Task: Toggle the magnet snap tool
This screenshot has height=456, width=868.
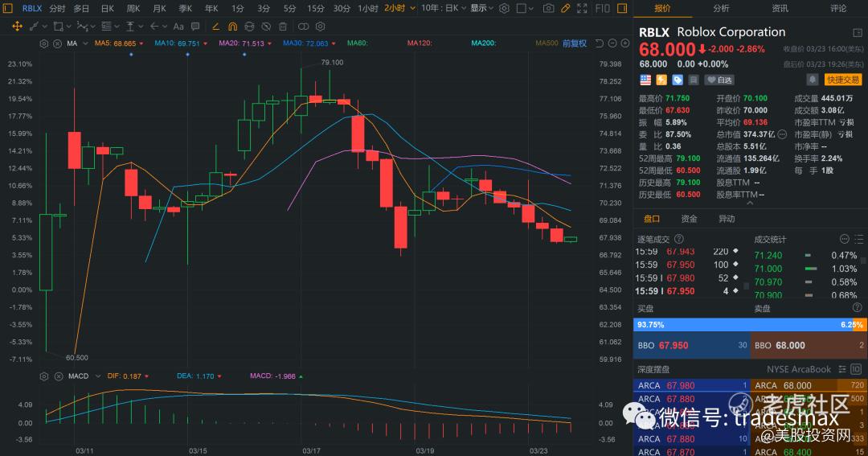Action: 232,26
